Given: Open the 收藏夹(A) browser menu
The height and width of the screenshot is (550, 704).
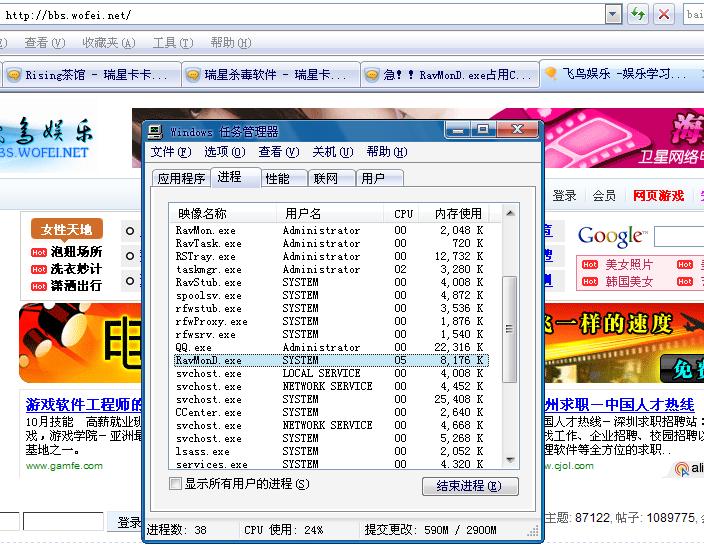Looking at the screenshot, I should [x=109, y=43].
